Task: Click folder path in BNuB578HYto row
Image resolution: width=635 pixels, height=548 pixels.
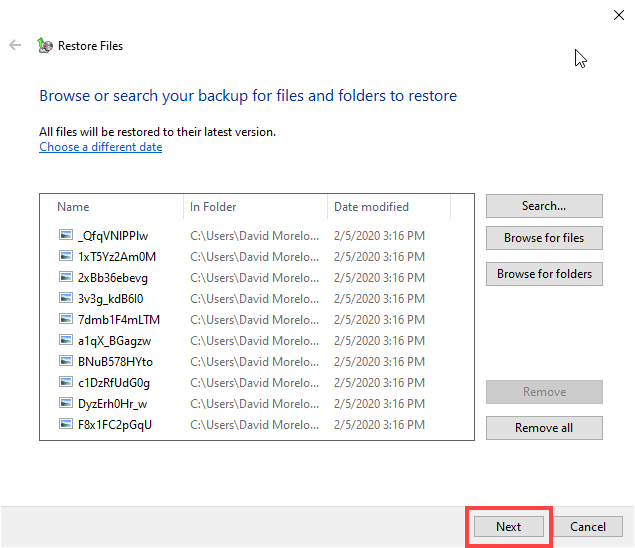Action: click(x=254, y=362)
